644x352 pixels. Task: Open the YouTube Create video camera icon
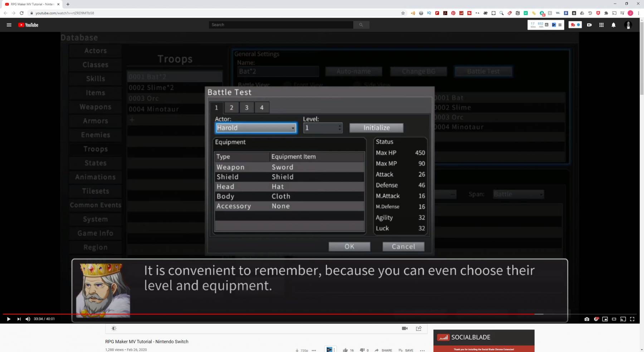(x=589, y=25)
